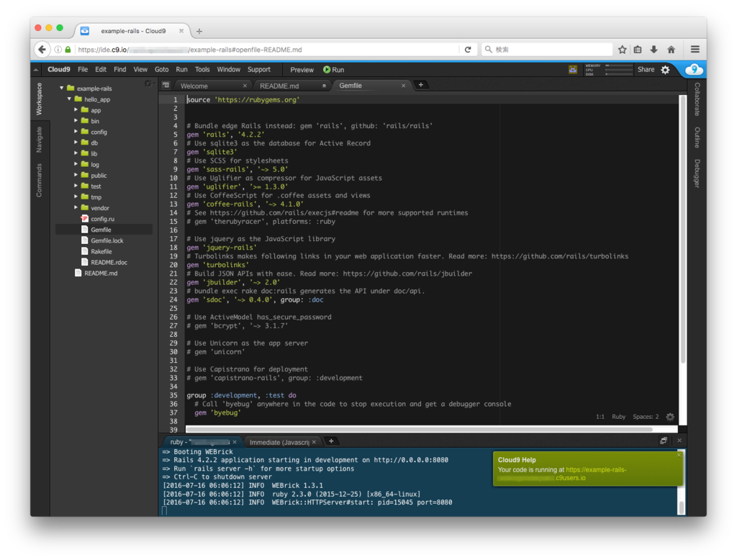Open the browser hamburger menu

point(695,50)
